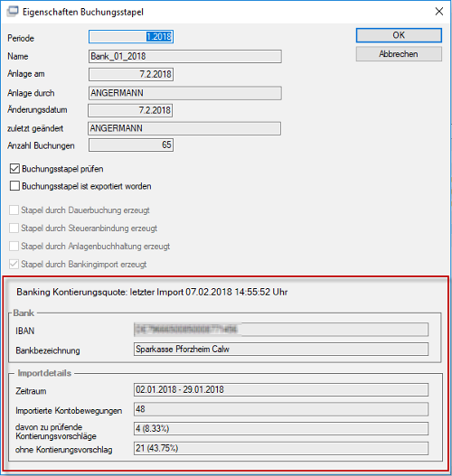This screenshot has height=476, width=452.
Task: Click the Zeitraum label
Action: pyautogui.click(x=31, y=391)
